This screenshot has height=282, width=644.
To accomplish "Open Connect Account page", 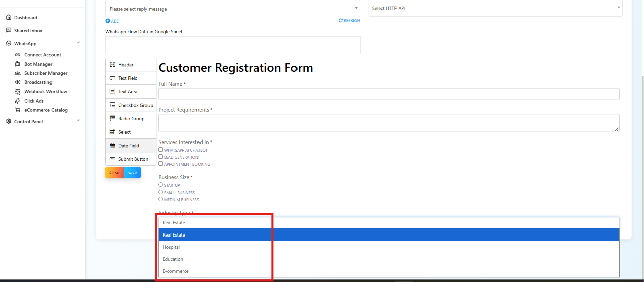I will pyautogui.click(x=42, y=55).
